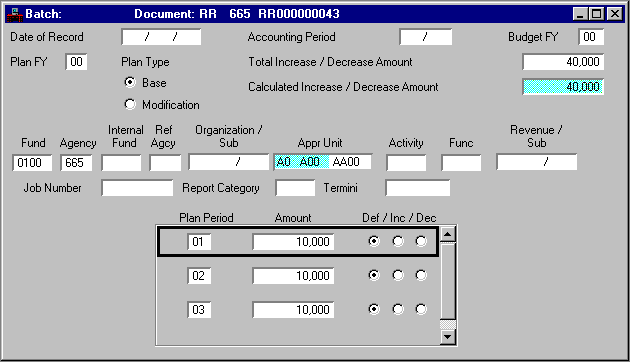Image resolution: width=630 pixels, height=362 pixels.
Task: Click the Amount field for period 03
Action: 293,310
